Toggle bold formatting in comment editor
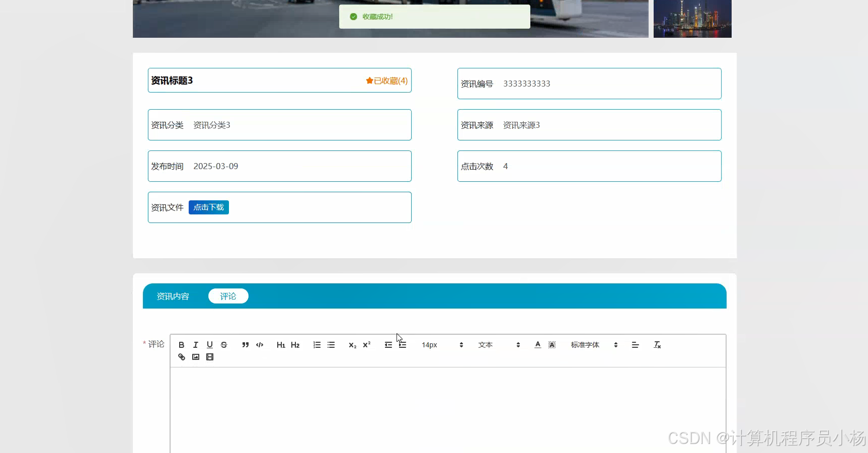The height and width of the screenshot is (453, 868). pos(182,345)
